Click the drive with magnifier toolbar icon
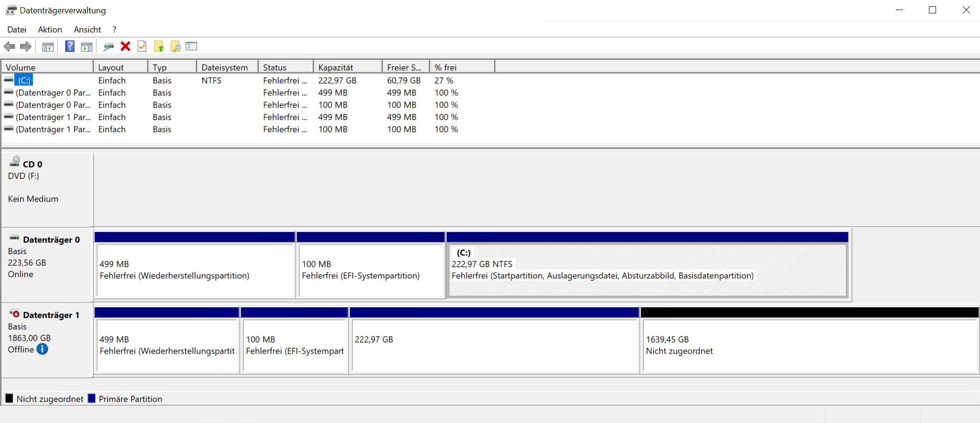This screenshot has height=423, width=980. [108, 46]
